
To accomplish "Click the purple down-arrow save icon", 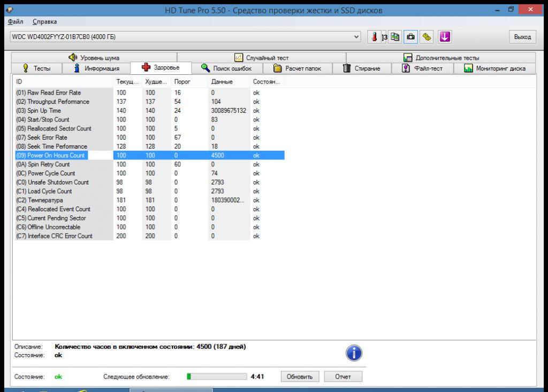I will 445,37.
